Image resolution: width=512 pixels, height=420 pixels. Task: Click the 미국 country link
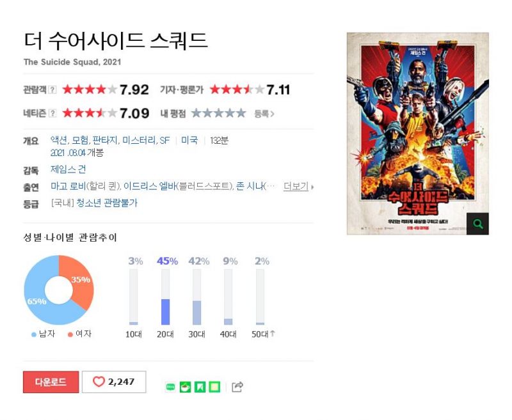189,141
